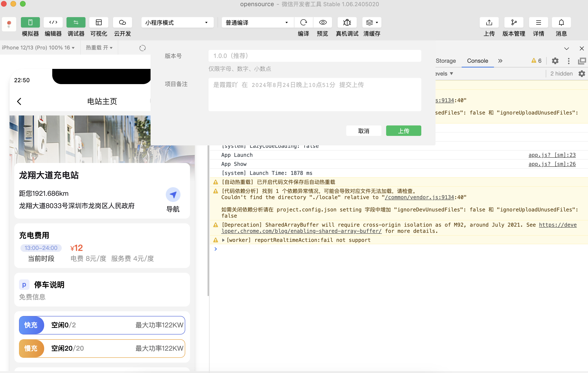
Task: Open the app.js? [sm]:23 source link
Action: pyautogui.click(x=552, y=155)
